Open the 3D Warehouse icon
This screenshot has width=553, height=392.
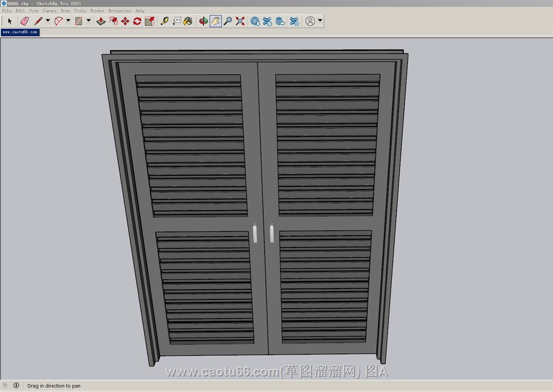(x=255, y=21)
